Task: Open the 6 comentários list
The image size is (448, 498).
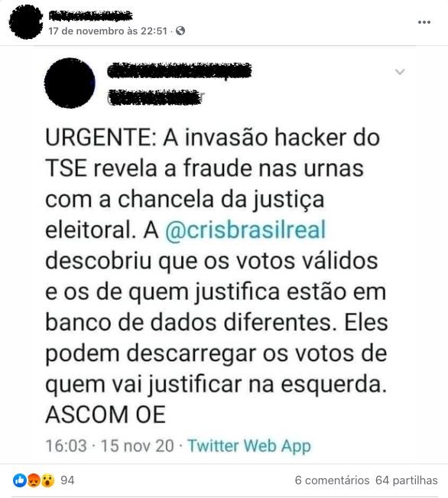Action: tap(332, 480)
